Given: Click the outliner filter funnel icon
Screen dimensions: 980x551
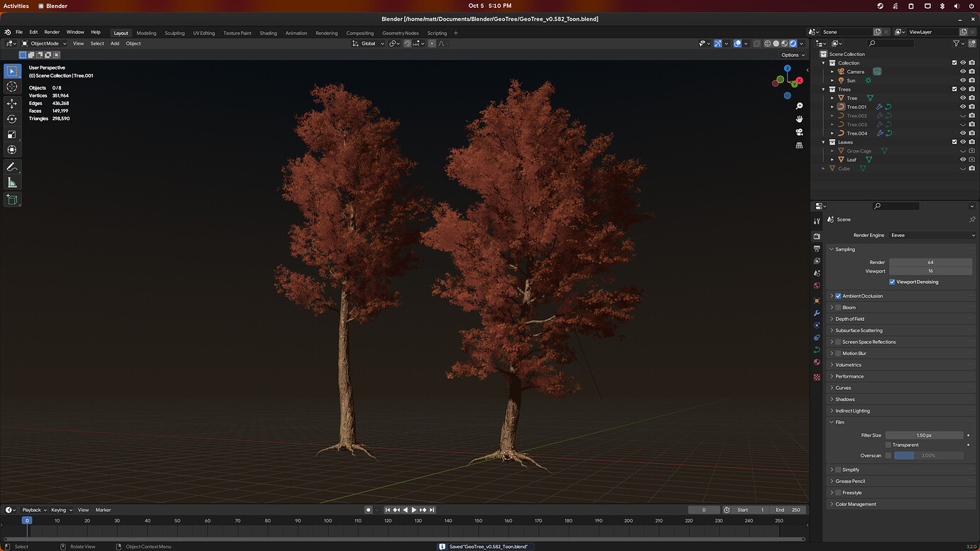Looking at the screenshot, I should tap(957, 43).
